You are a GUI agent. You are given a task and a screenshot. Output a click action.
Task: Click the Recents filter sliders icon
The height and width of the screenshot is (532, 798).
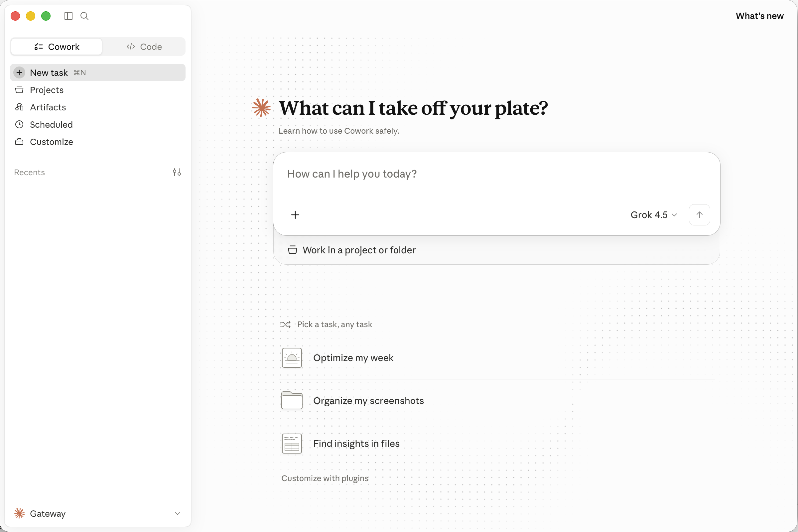(x=177, y=172)
